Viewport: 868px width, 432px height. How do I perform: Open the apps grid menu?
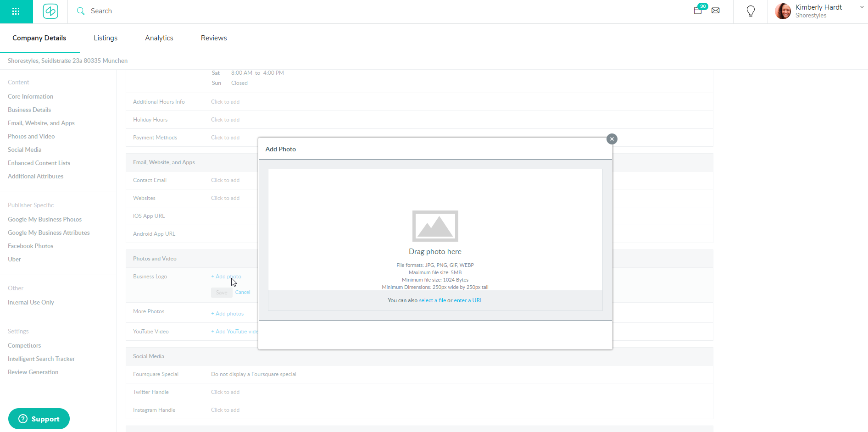coord(16,11)
